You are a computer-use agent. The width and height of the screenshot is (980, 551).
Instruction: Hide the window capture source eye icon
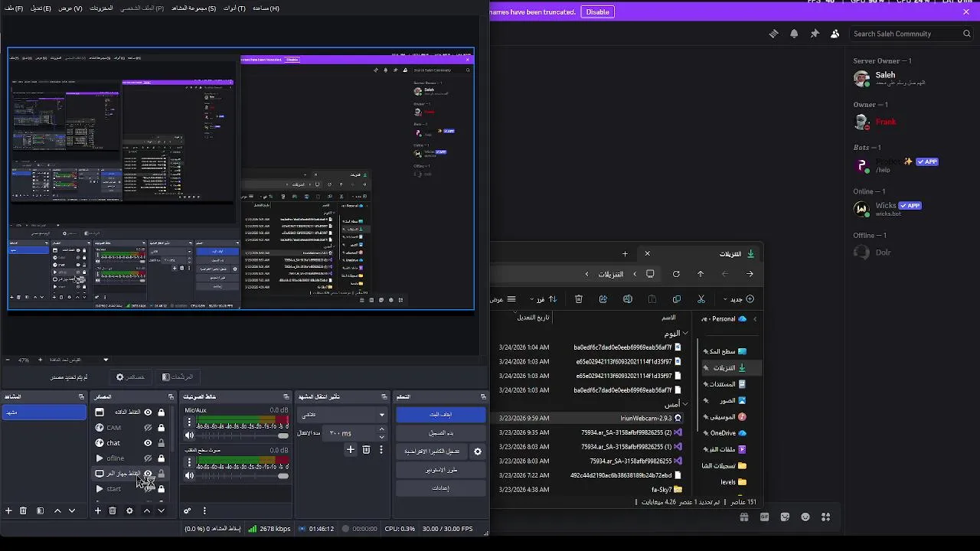coord(148,412)
